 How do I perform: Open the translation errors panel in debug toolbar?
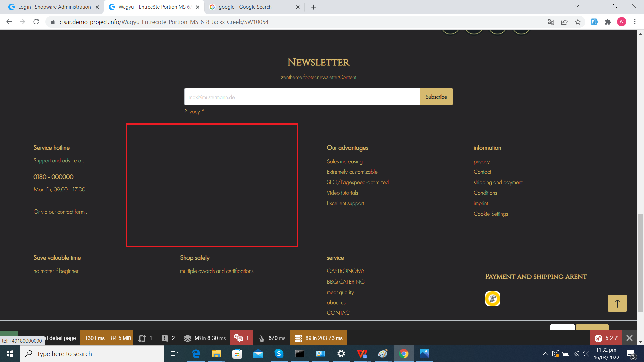[241, 338]
